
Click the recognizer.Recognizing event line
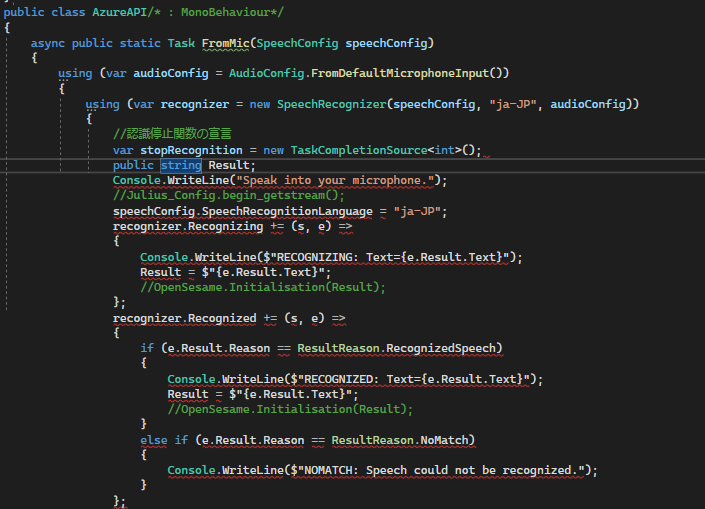click(232, 227)
